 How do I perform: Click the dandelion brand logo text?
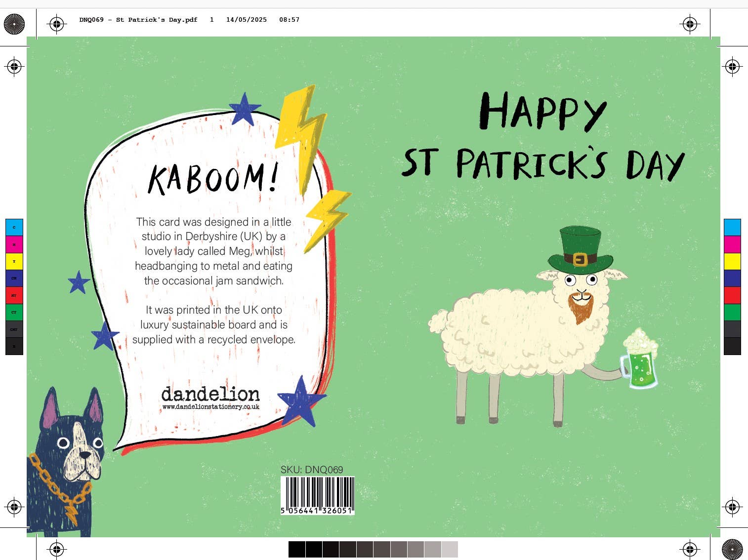pos(210,394)
